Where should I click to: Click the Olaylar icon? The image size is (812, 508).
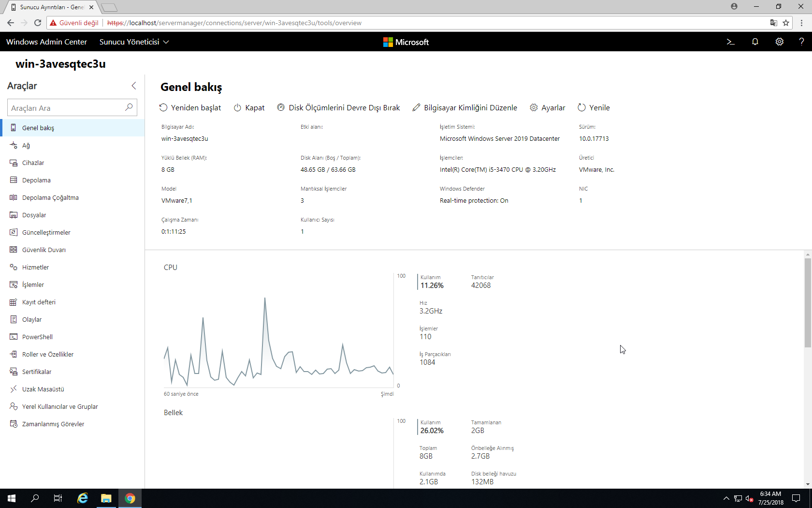14,319
